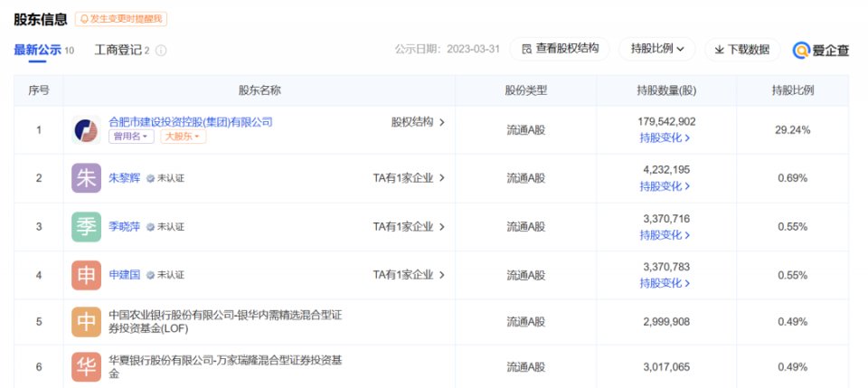Switch to the 工商登记 tab

click(x=122, y=50)
